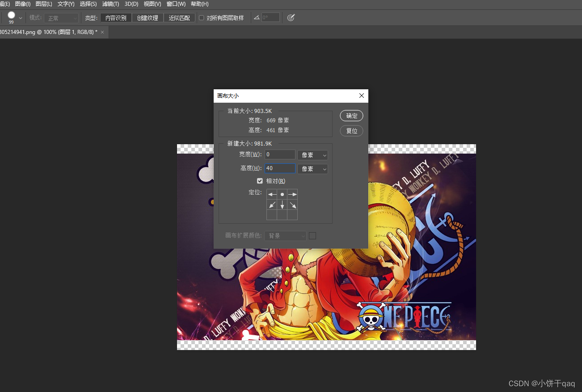This screenshot has height=392, width=582.
Task: Open the 3D(D) menu
Action: pyautogui.click(x=131, y=4)
